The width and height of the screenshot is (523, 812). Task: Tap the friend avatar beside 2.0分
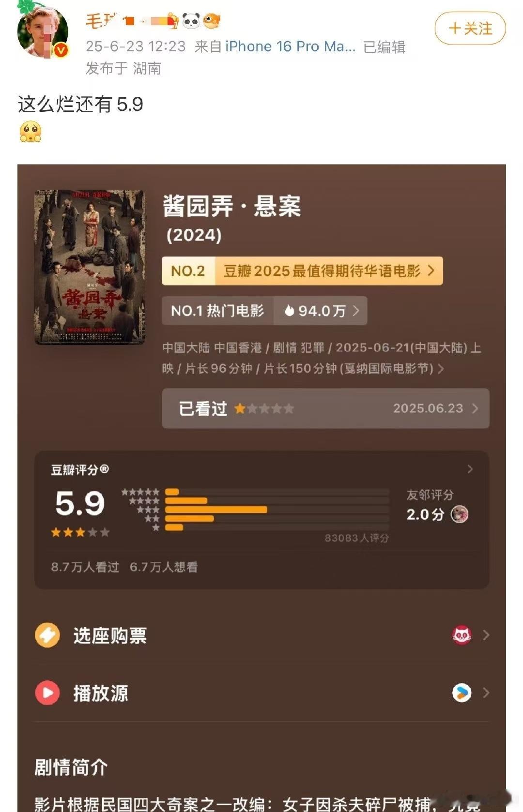point(459,514)
